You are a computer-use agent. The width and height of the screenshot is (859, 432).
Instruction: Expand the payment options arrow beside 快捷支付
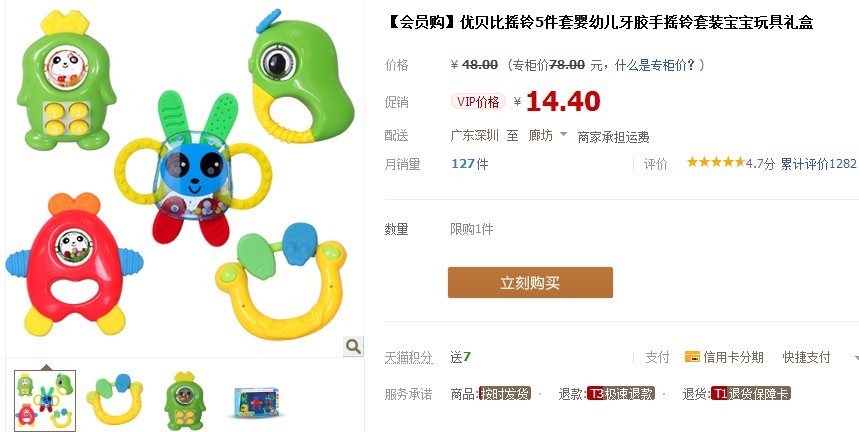(x=856, y=358)
